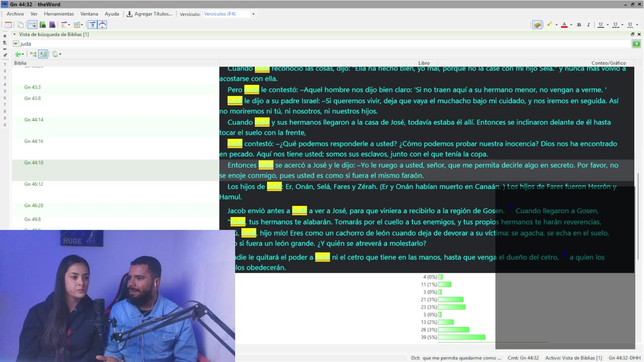Toggle the results tree view icon
Screen dimensions: 644x362
click(x=33, y=54)
